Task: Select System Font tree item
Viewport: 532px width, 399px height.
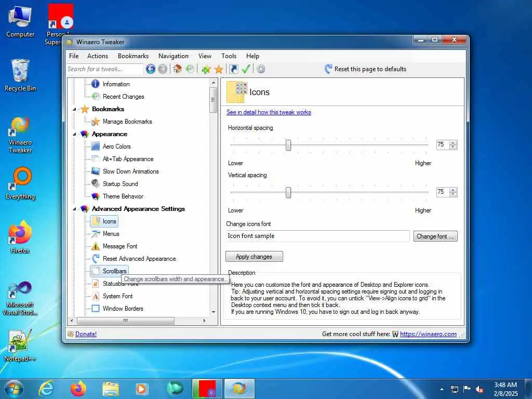Action: pos(117,296)
